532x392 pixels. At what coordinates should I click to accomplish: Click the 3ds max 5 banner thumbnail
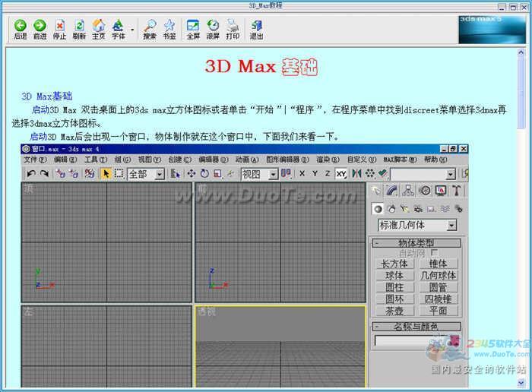point(492,29)
